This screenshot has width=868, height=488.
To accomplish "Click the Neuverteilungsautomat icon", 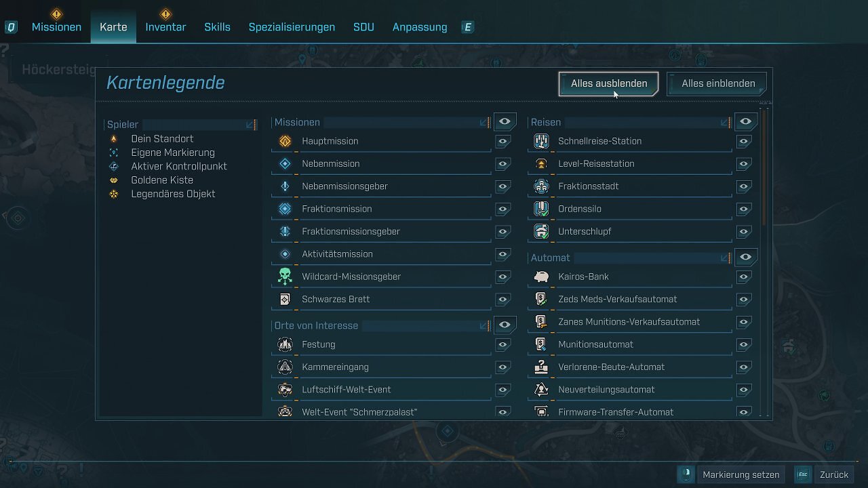I will pos(541,390).
